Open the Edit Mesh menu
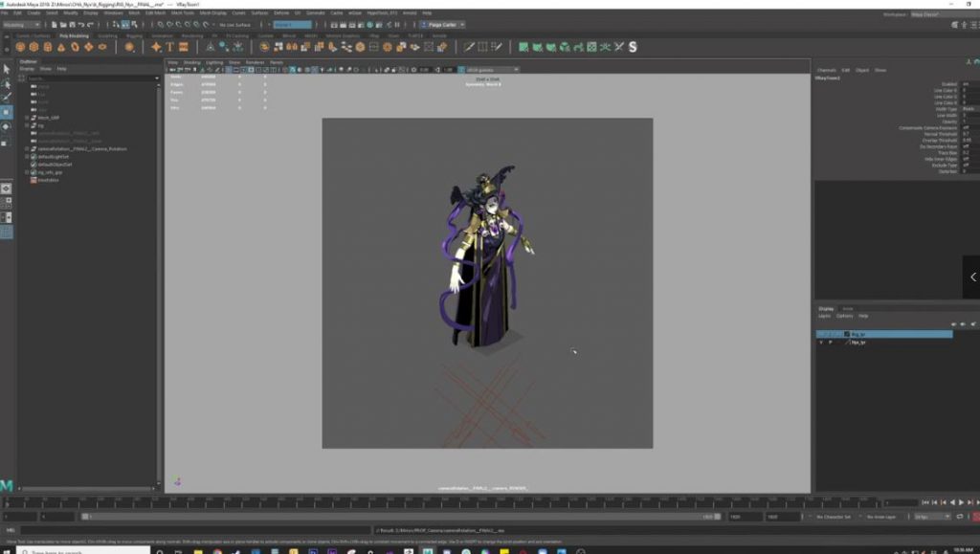 click(x=155, y=12)
